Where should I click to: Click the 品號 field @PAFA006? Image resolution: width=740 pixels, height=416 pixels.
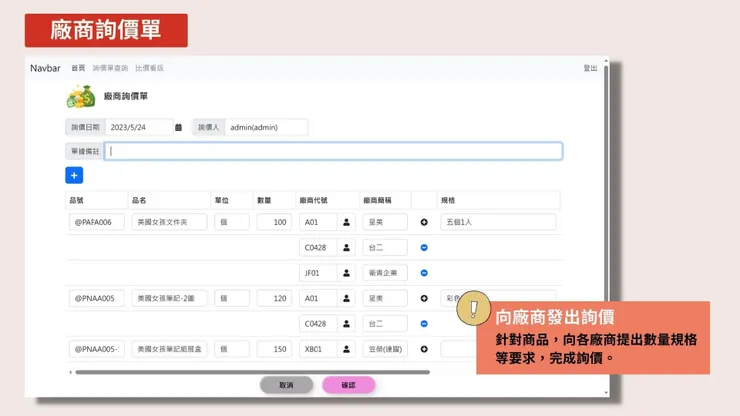(x=97, y=222)
